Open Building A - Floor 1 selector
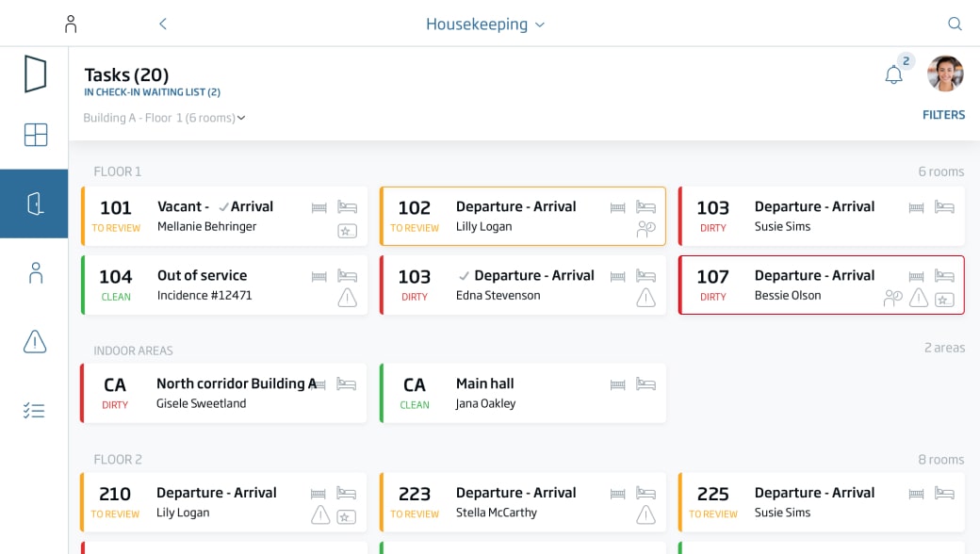 164,118
